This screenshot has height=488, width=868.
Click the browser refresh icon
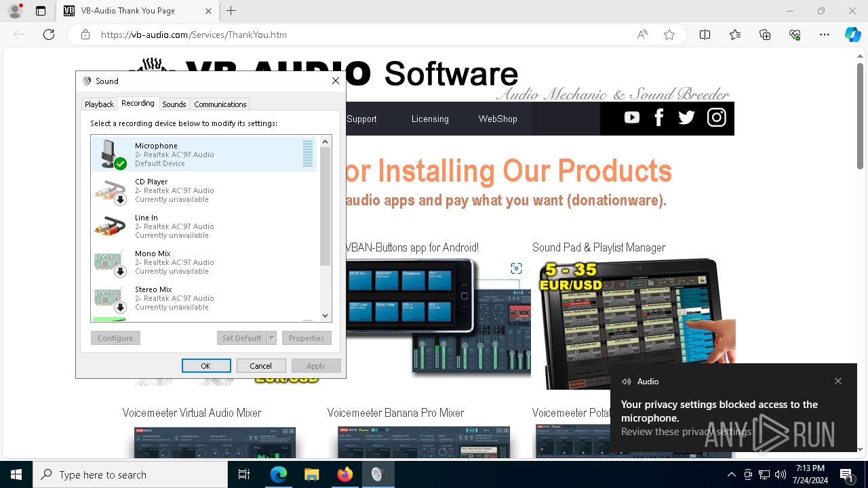pyautogui.click(x=49, y=35)
